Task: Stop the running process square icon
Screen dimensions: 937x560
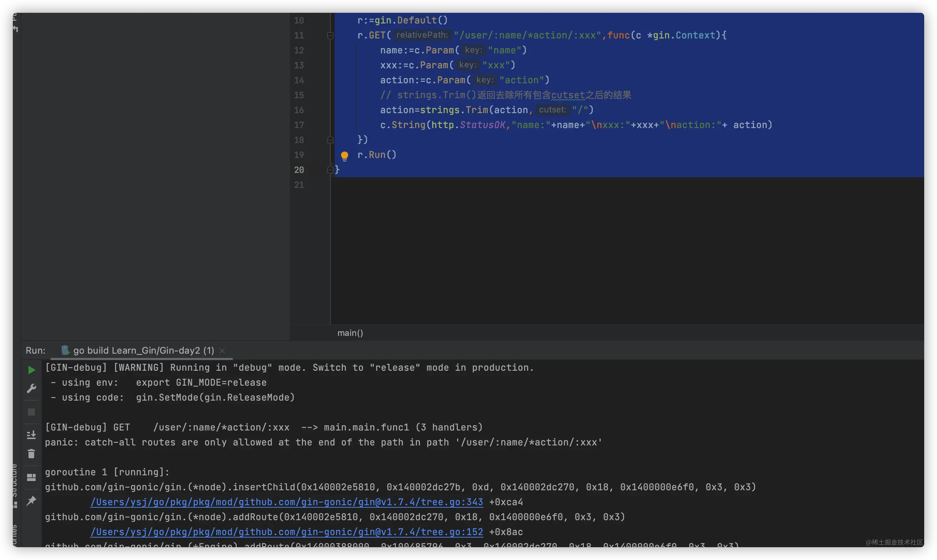Action: pos(31,412)
